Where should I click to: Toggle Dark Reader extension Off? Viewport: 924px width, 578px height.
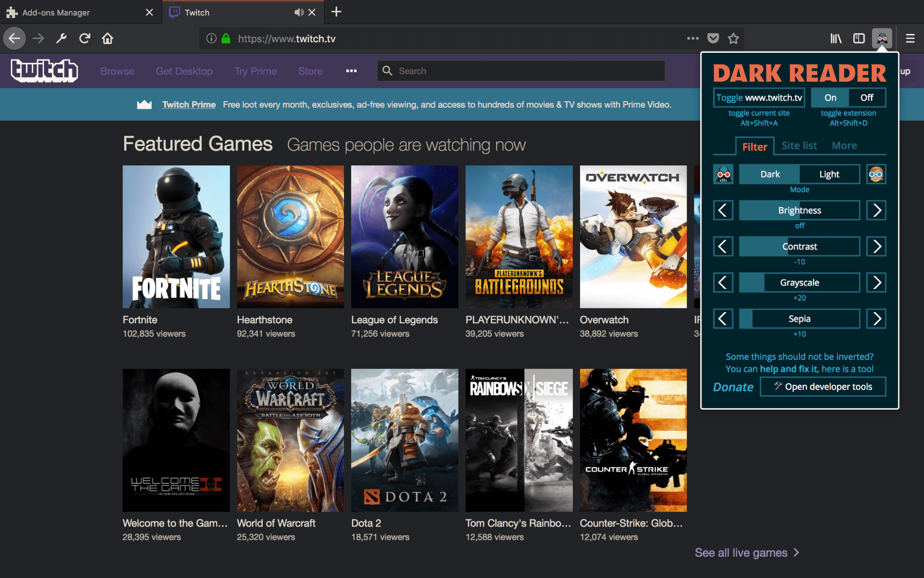click(x=867, y=97)
